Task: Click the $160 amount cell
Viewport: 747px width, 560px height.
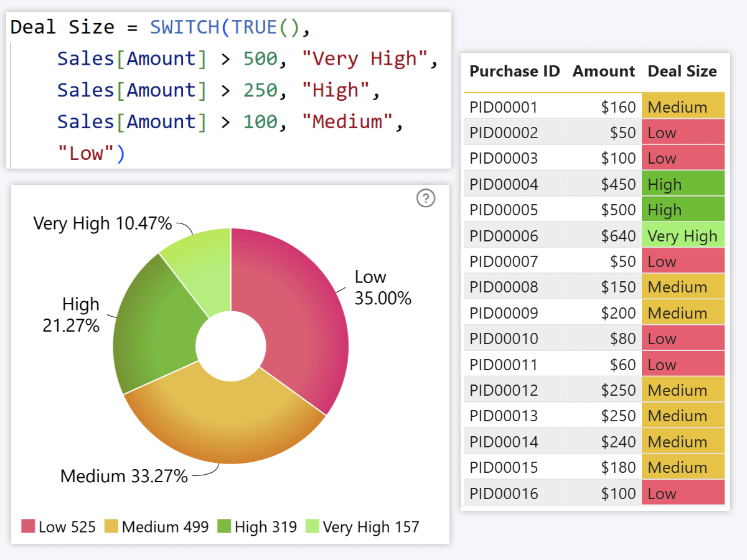Action: point(618,107)
